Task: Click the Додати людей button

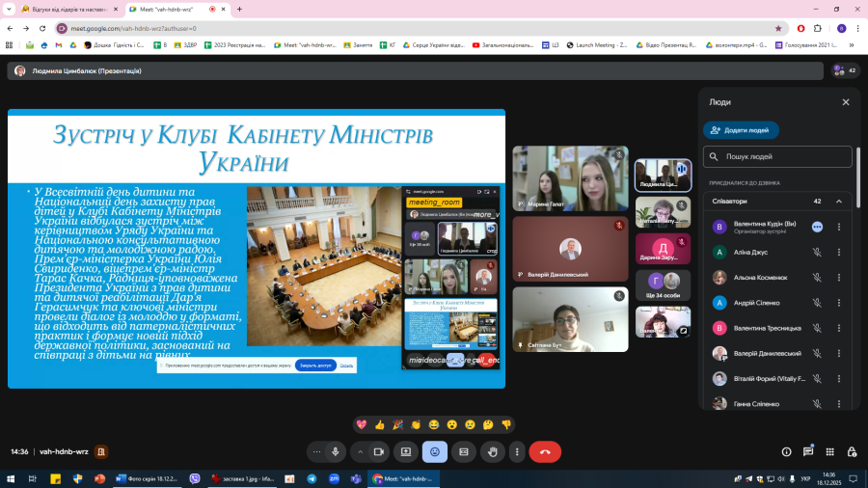Action: [x=742, y=130]
